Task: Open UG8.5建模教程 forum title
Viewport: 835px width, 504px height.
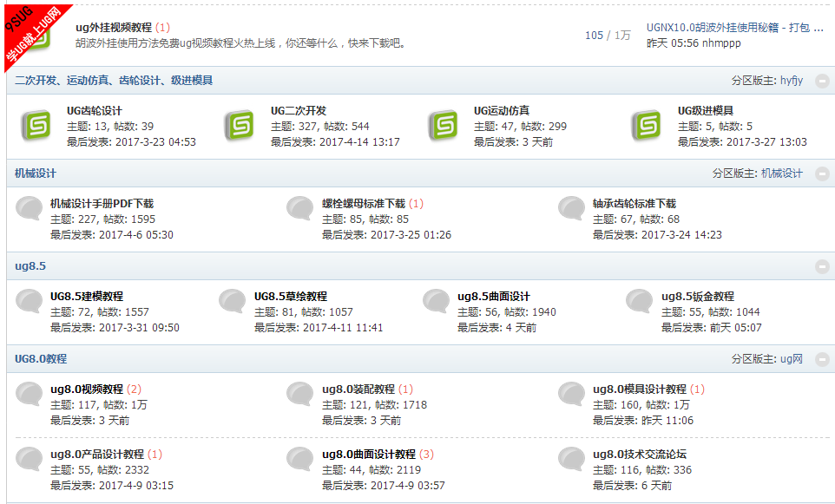Action: coord(87,297)
